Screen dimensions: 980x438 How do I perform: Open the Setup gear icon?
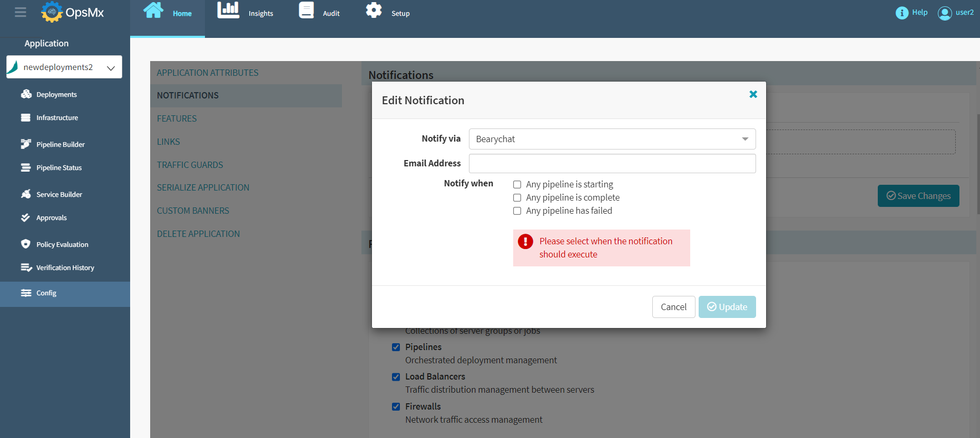click(x=374, y=11)
